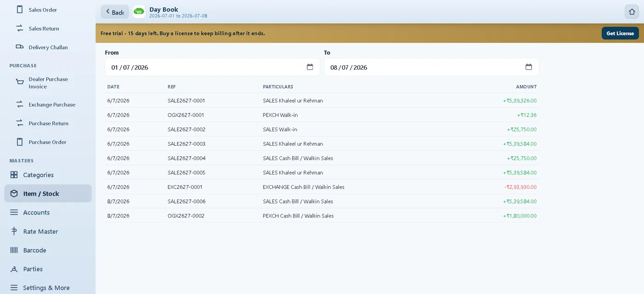Viewport: 644px width, 294px height.
Task: Click the Delivery Challan truck icon
Action: [19, 47]
